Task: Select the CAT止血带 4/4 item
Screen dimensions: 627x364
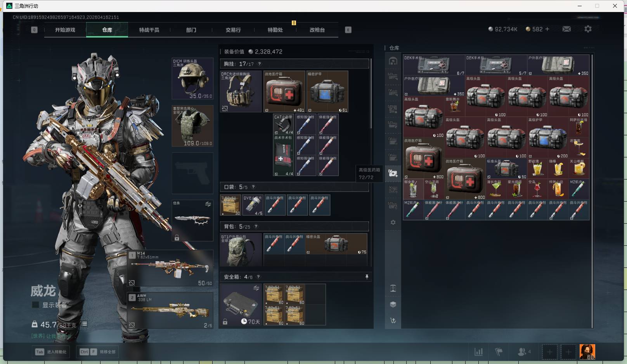Action: pyautogui.click(x=284, y=124)
